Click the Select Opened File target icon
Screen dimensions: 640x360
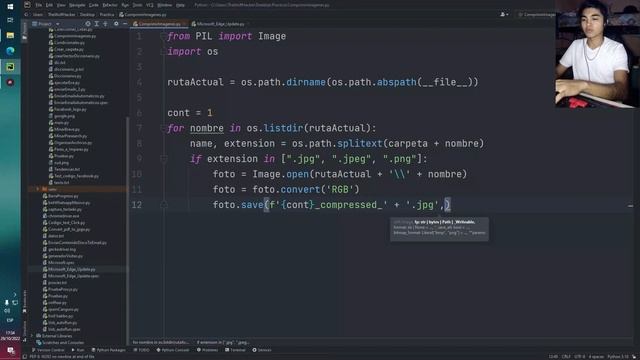click(87, 24)
